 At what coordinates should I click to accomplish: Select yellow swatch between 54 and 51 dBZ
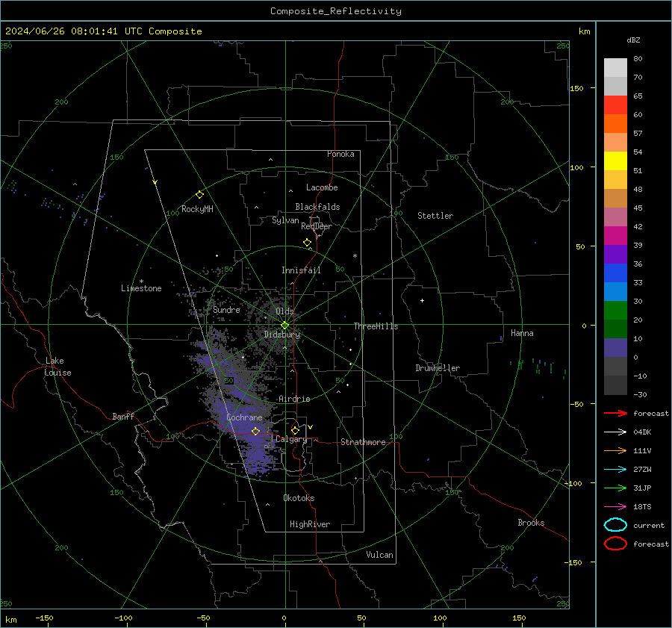pos(615,161)
